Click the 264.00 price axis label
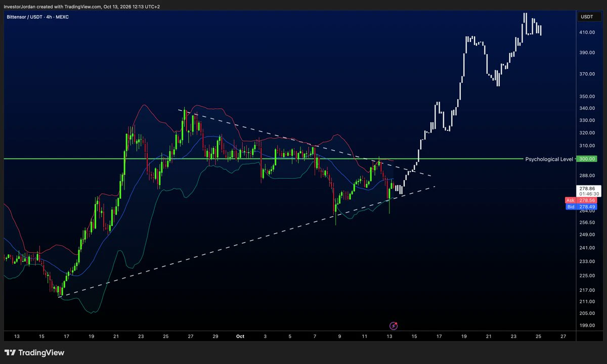The width and height of the screenshot is (607, 364). (587, 211)
